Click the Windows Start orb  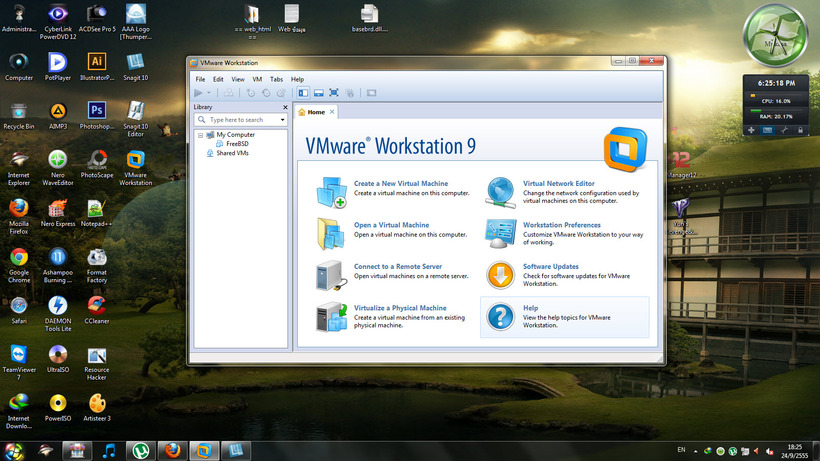point(14,451)
